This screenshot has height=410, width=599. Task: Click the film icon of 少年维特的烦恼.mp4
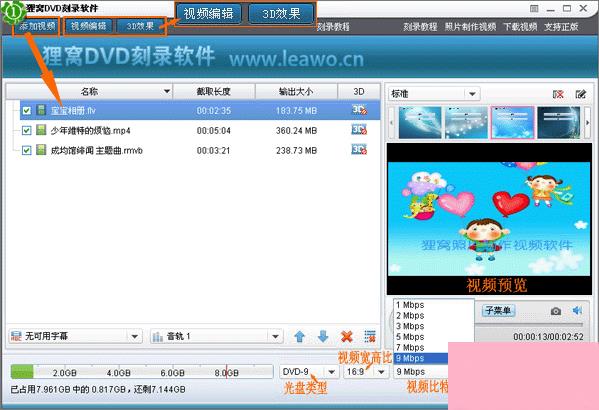[x=41, y=130]
